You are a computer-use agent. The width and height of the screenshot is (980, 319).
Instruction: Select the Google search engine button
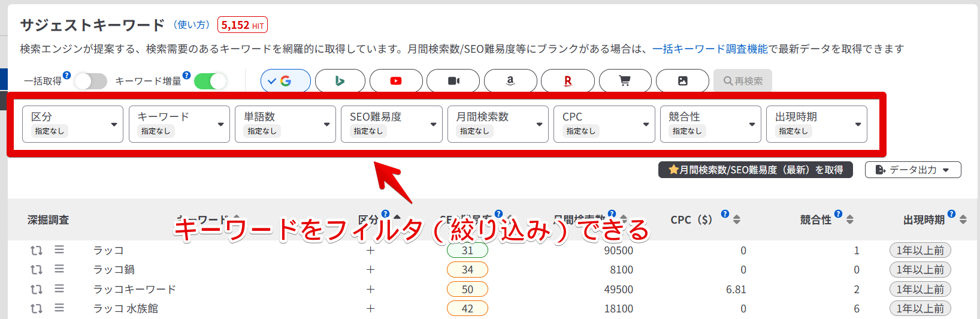pyautogui.click(x=286, y=81)
